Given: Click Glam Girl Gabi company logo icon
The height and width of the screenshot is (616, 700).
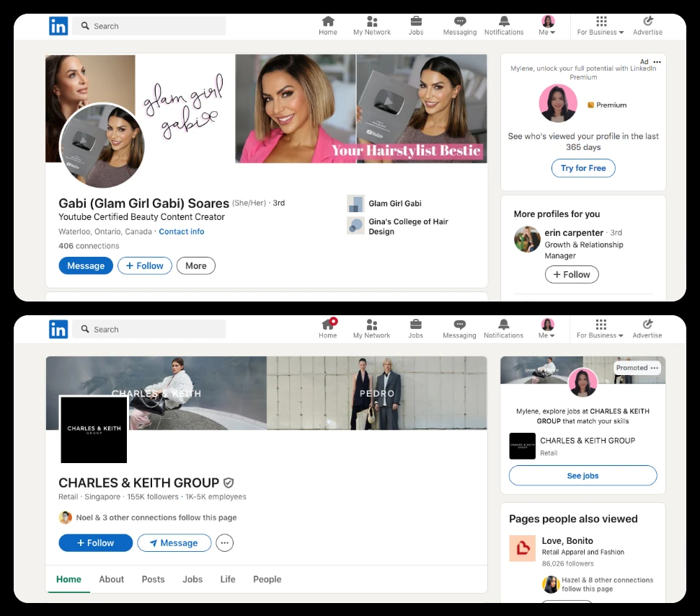Looking at the screenshot, I should (x=356, y=203).
